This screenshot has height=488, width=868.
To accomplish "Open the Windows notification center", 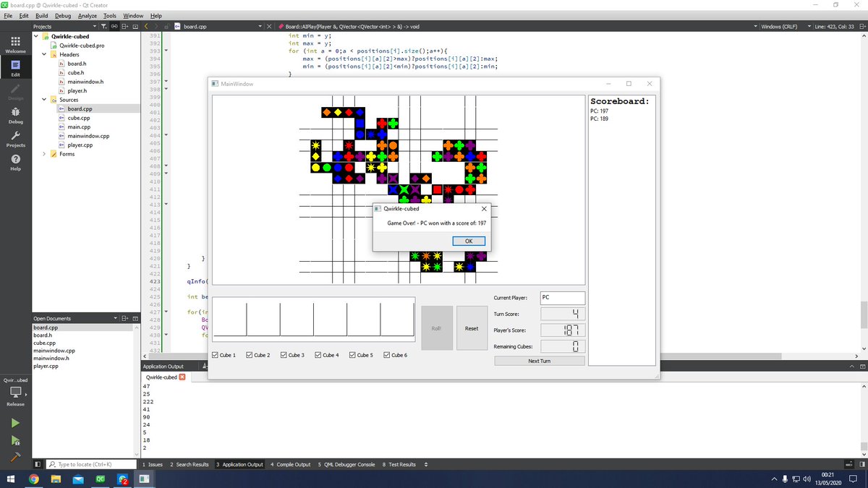I will 854,479.
